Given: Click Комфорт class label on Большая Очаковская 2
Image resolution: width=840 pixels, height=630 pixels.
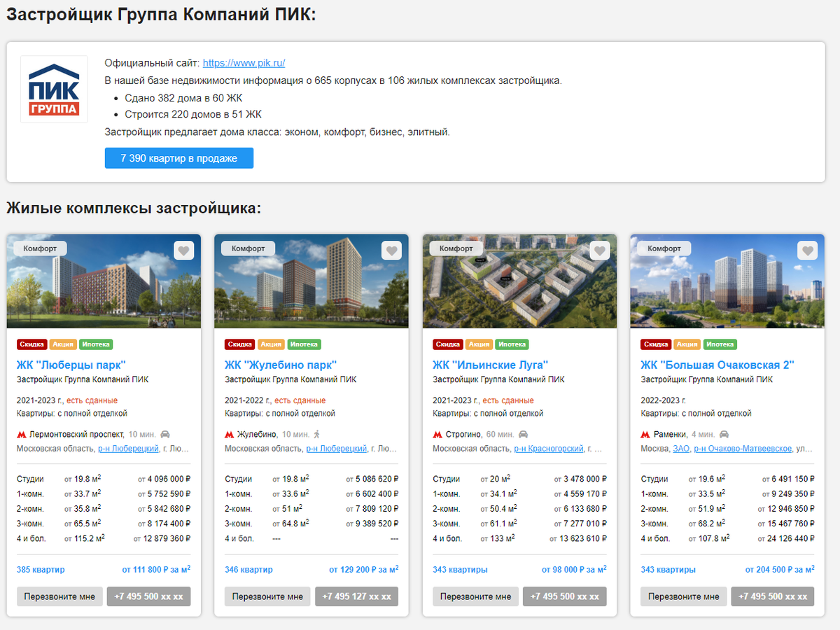Looking at the screenshot, I should tap(664, 248).
